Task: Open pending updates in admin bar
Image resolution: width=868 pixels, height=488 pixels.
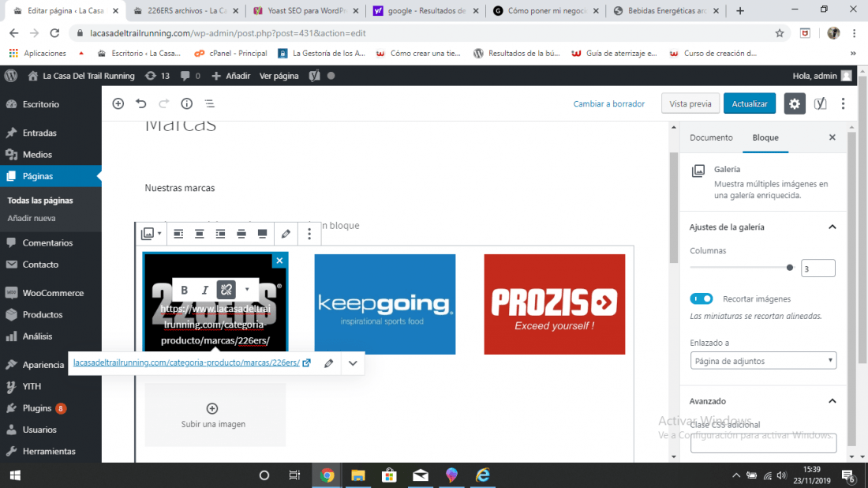Action: point(157,76)
